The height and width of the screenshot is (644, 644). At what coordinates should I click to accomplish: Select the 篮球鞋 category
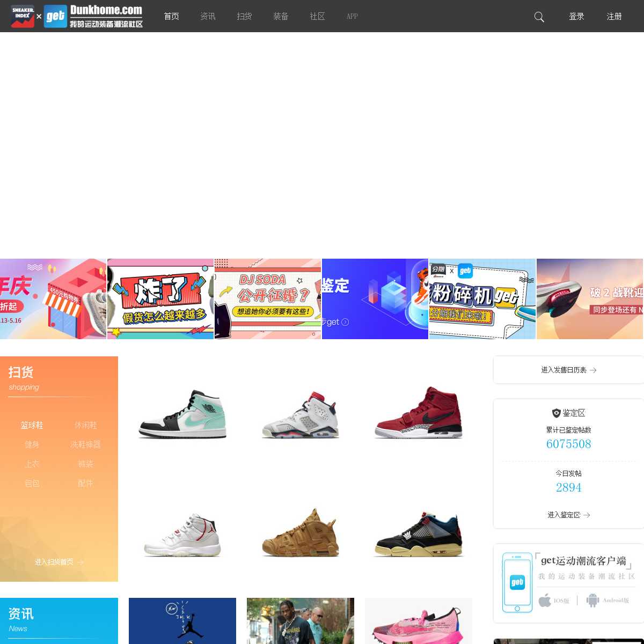[32, 425]
